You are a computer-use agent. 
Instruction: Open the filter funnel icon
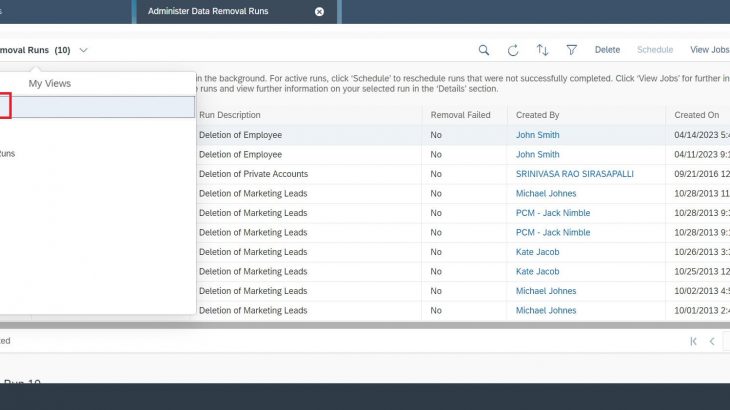[x=571, y=50]
